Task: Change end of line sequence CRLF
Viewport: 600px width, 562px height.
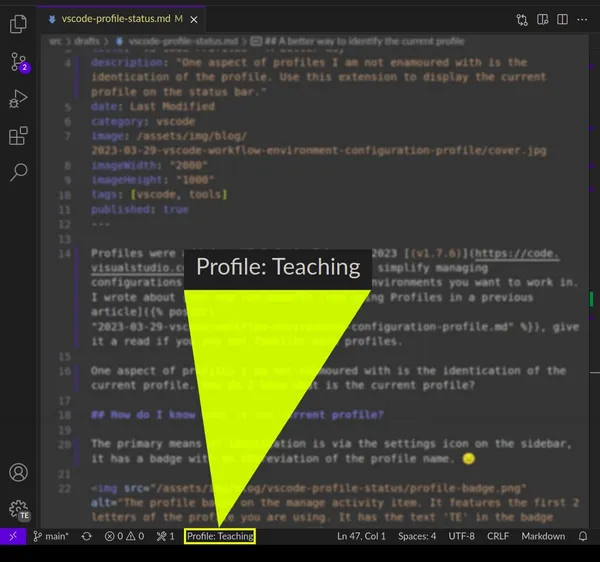Action: tap(498, 536)
